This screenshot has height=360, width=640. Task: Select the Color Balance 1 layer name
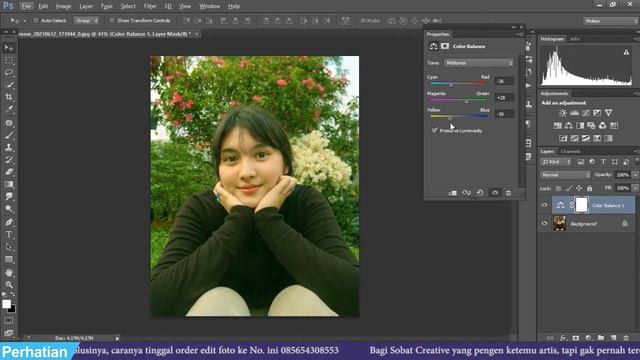(608, 205)
